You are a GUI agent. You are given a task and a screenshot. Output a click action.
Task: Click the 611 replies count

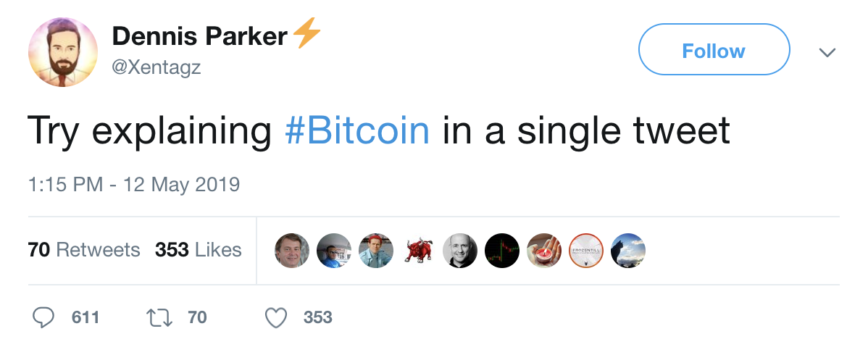point(85,317)
